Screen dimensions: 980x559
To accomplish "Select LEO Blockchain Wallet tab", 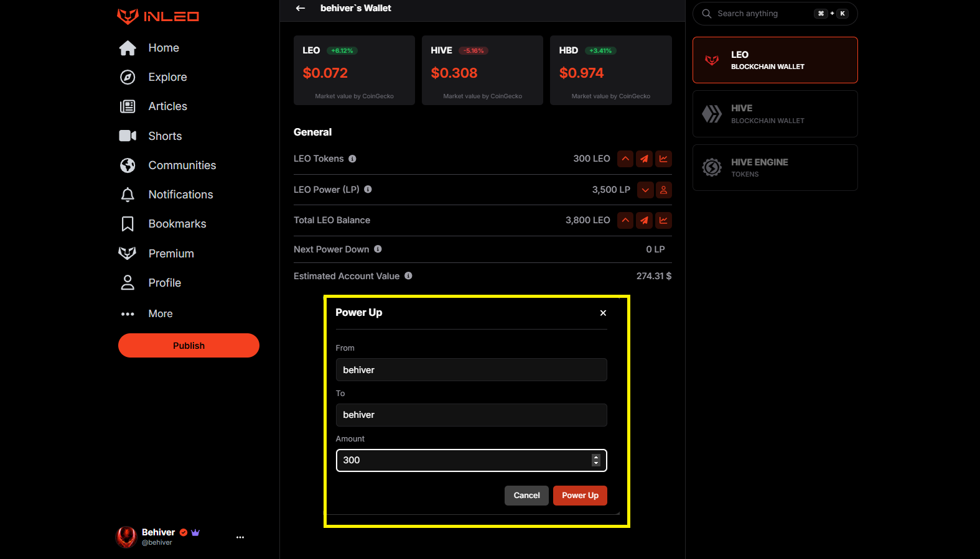I will 775,60.
